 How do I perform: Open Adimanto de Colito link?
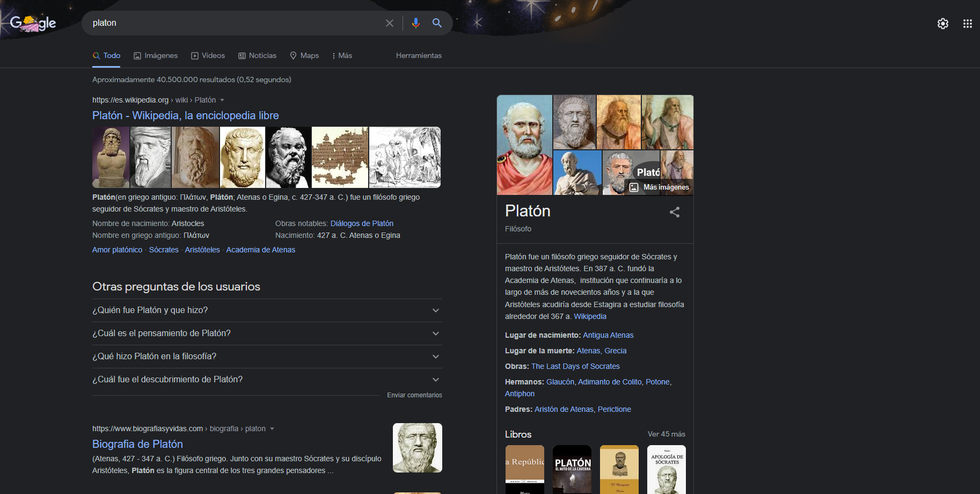click(x=610, y=382)
